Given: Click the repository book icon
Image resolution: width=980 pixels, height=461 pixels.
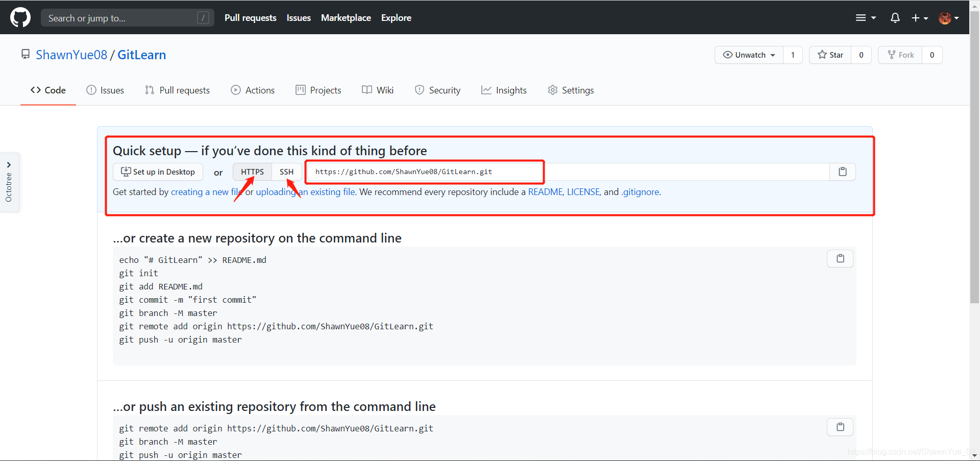Looking at the screenshot, I should (x=26, y=54).
